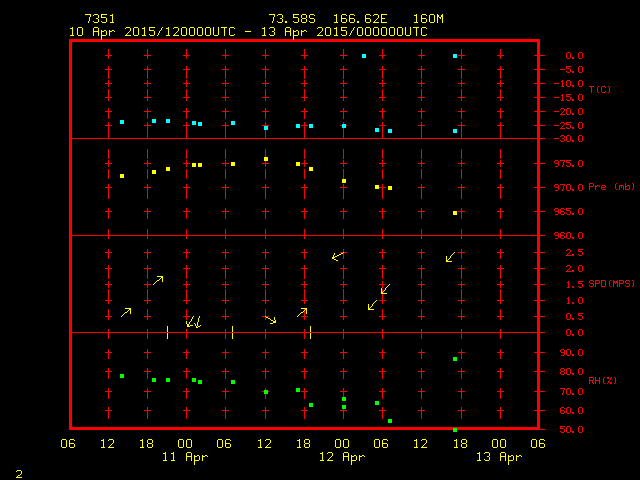Click the frame number 2 at bottom left
The image size is (640, 480).
(19, 472)
